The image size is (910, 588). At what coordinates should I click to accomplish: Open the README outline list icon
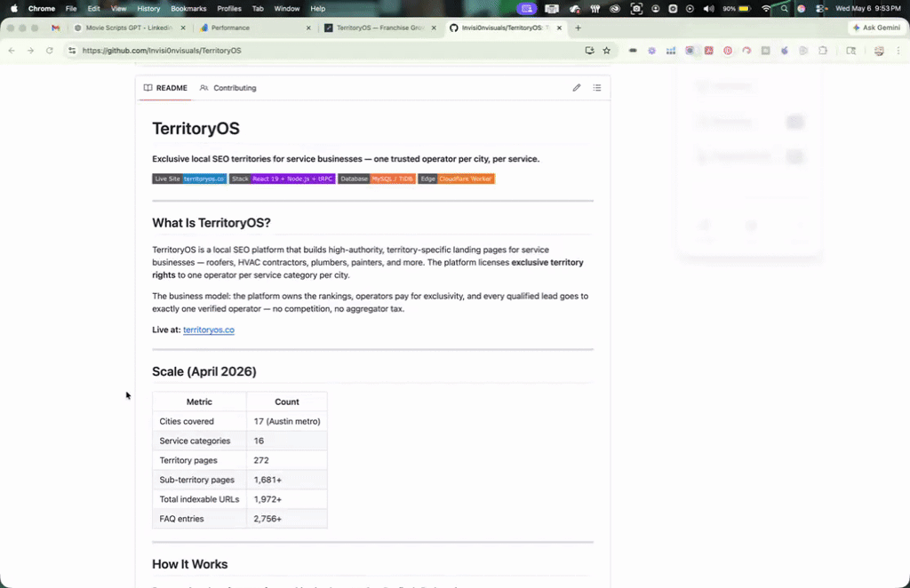tap(596, 88)
